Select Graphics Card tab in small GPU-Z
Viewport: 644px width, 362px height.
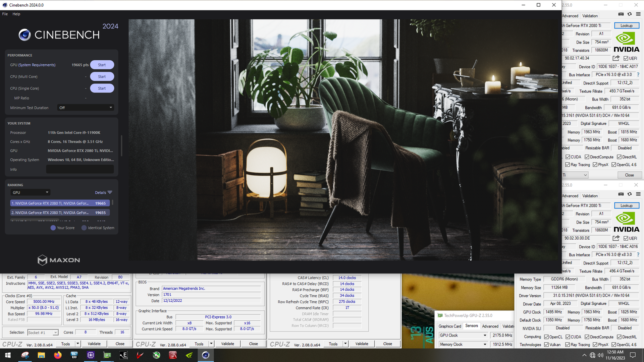click(x=450, y=326)
